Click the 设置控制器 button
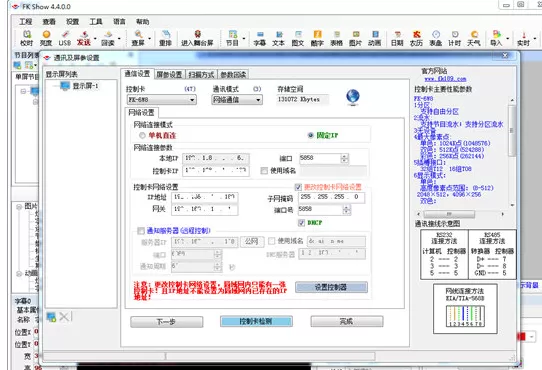The width and height of the screenshot is (542, 370). point(331,287)
